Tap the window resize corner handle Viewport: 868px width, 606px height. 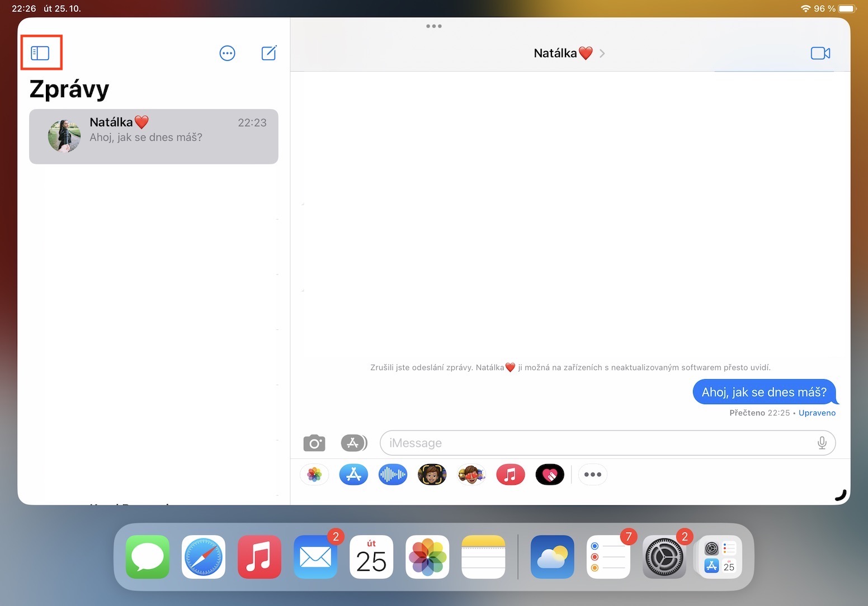[841, 495]
